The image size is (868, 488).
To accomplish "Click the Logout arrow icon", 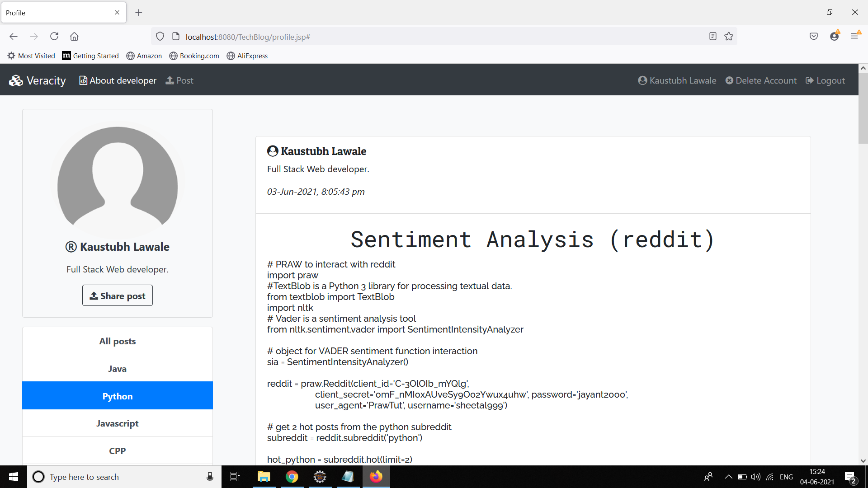I will click(809, 80).
